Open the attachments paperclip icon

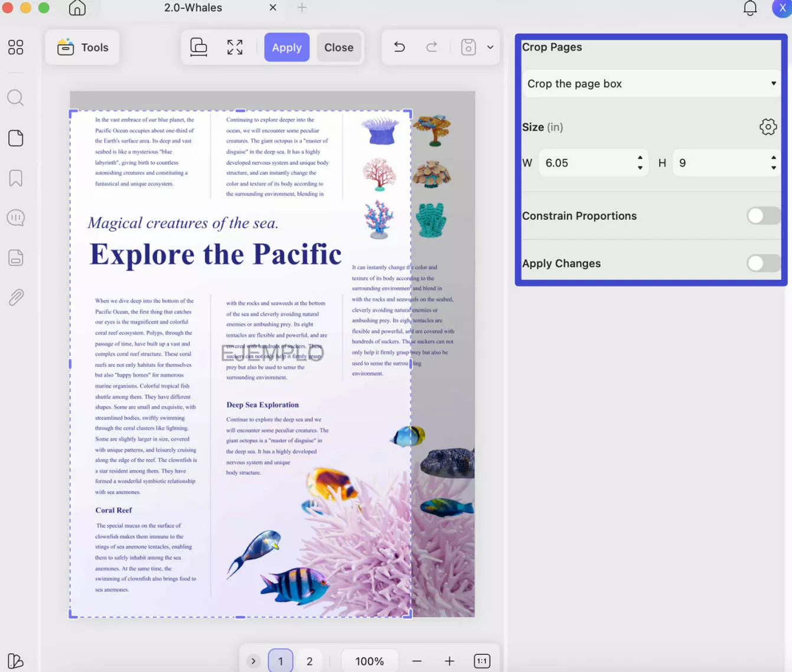pyautogui.click(x=15, y=298)
